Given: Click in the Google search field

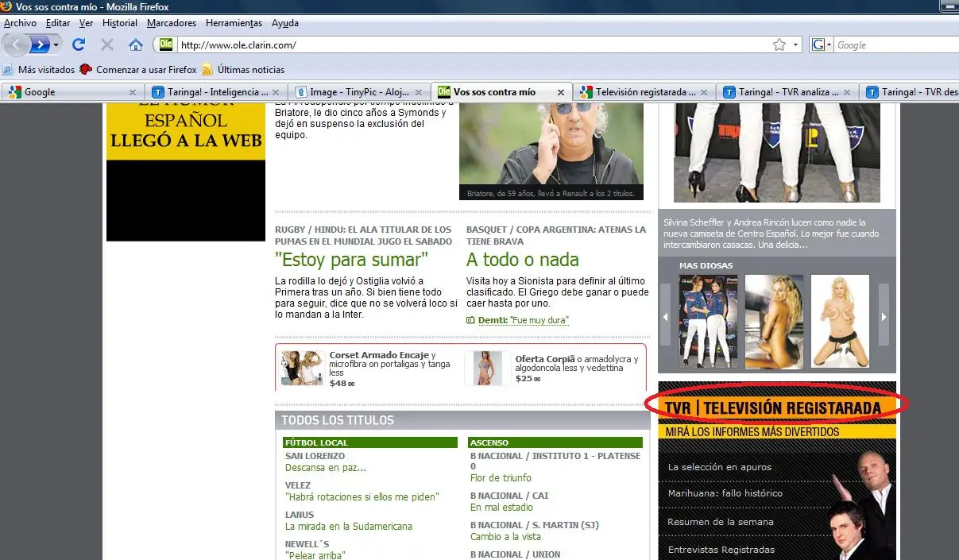Looking at the screenshot, I should pyautogui.click(x=894, y=45).
